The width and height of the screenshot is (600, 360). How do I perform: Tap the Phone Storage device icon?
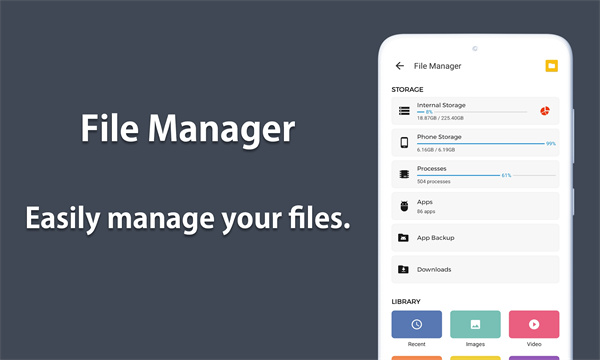(x=404, y=143)
